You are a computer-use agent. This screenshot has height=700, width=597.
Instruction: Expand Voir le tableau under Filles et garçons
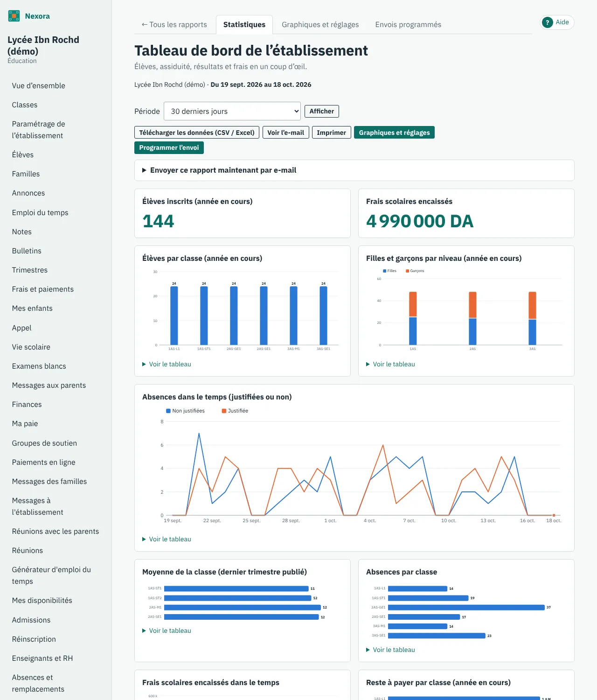coord(390,364)
